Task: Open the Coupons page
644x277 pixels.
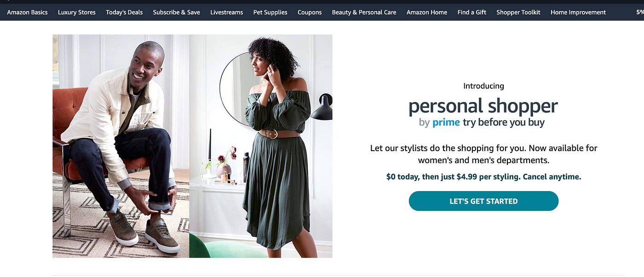Action: (310, 12)
